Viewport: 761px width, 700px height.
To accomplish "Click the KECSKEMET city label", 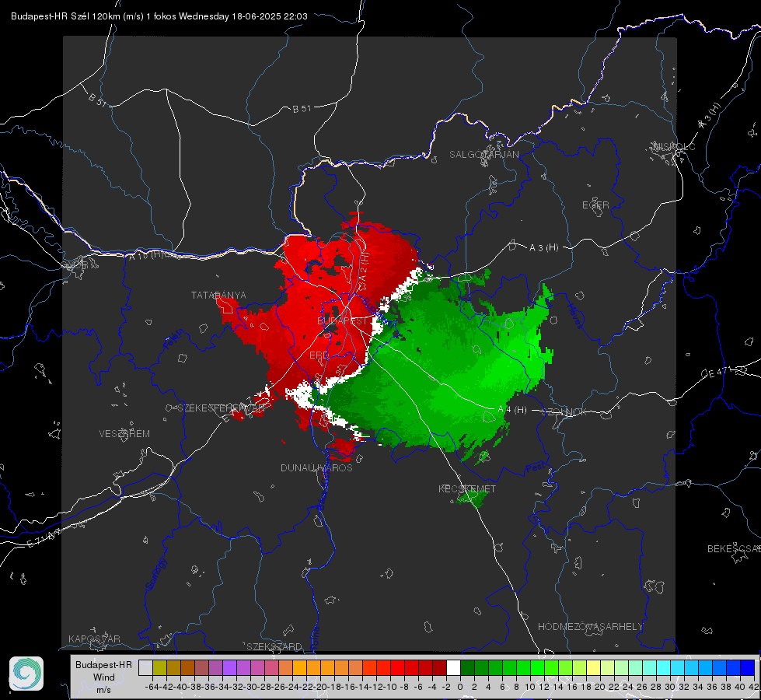I will coord(467,488).
